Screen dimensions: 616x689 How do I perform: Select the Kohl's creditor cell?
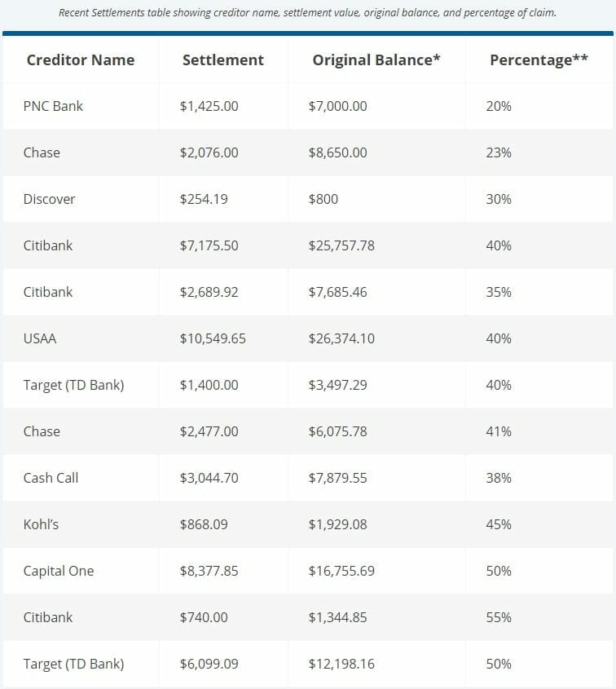[x=41, y=524]
